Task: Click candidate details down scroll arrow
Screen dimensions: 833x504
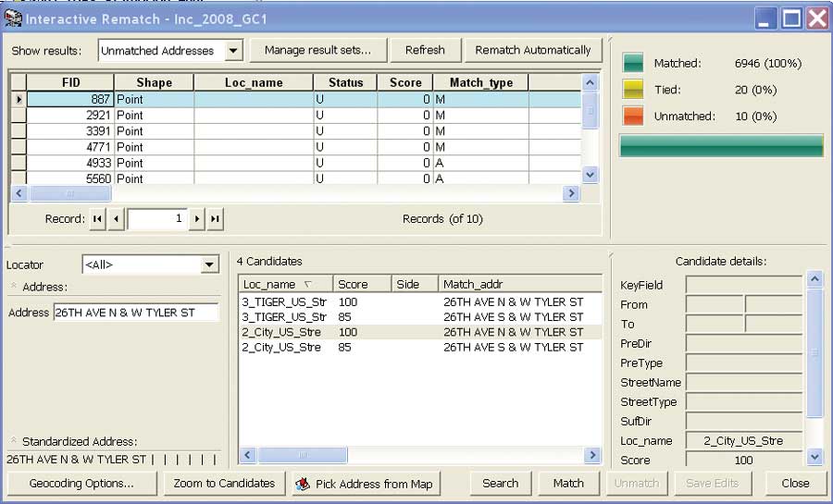Action: 814,456
